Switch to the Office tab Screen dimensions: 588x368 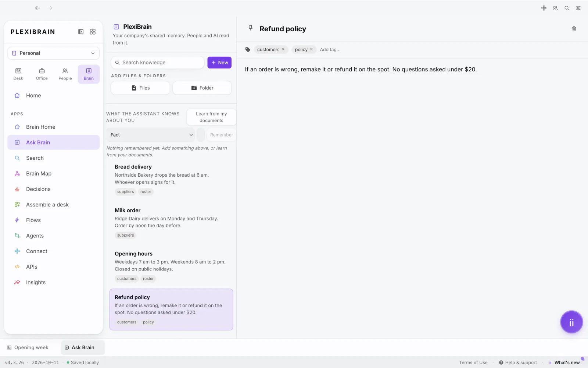click(x=42, y=74)
